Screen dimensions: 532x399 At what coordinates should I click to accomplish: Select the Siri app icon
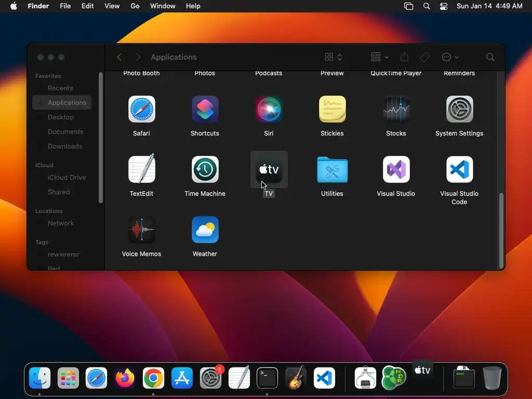(x=269, y=109)
